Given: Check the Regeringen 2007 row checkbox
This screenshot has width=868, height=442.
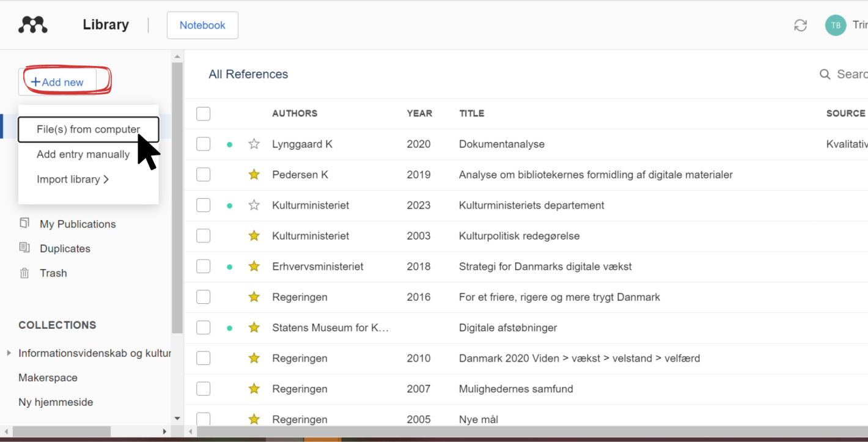Looking at the screenshot, I should tap(204, 389).
